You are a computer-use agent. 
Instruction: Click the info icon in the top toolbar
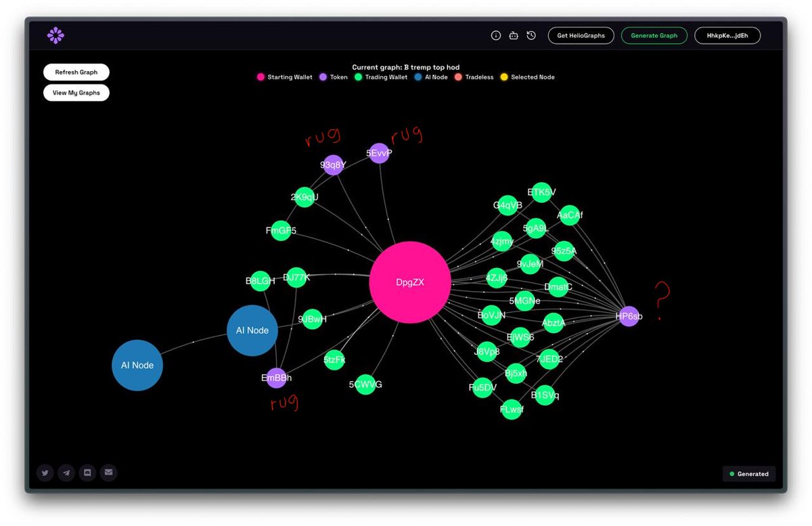click(496, 35)
